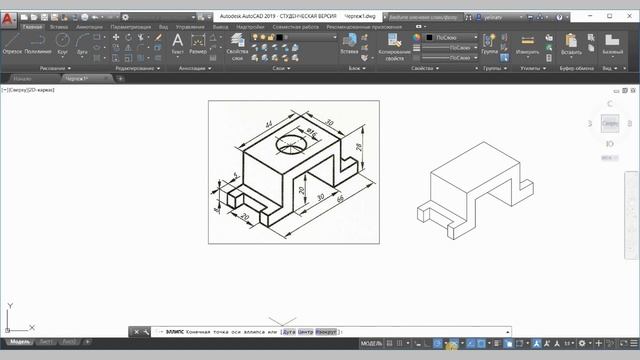Click the ViewCube top face

pos(610,123)
